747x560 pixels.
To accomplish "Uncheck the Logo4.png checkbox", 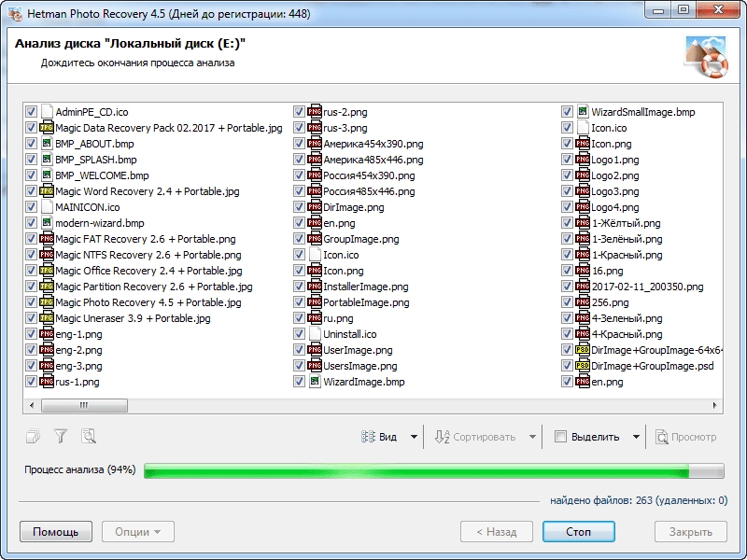I will pos(567,207).
